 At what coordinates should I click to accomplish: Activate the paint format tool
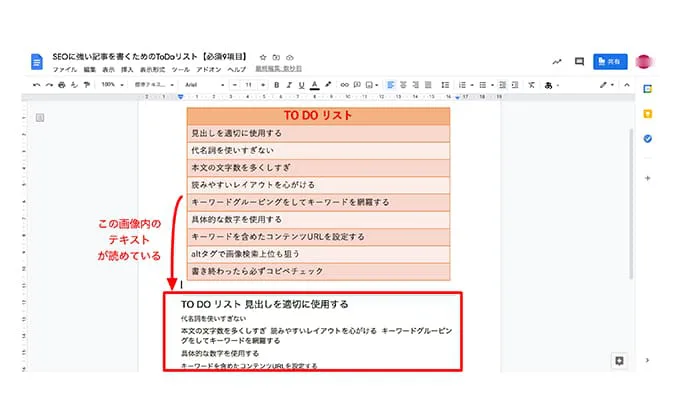(87, 85)
